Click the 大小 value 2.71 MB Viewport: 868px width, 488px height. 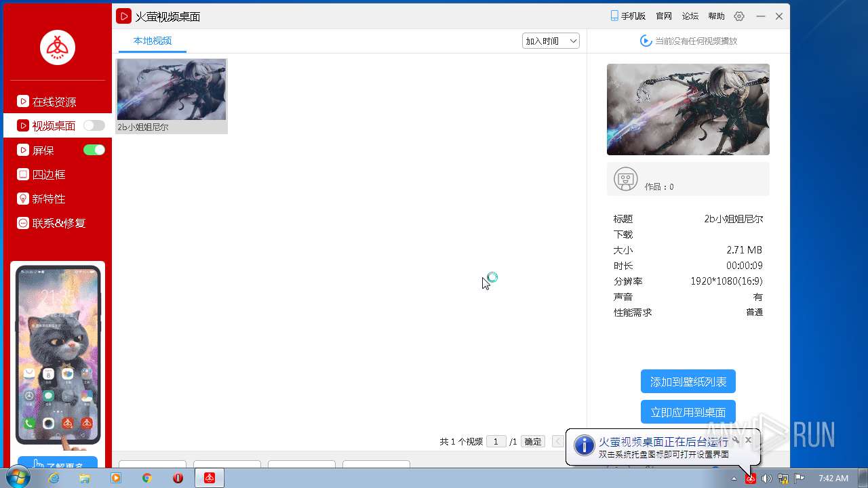(x=745, y=250)
